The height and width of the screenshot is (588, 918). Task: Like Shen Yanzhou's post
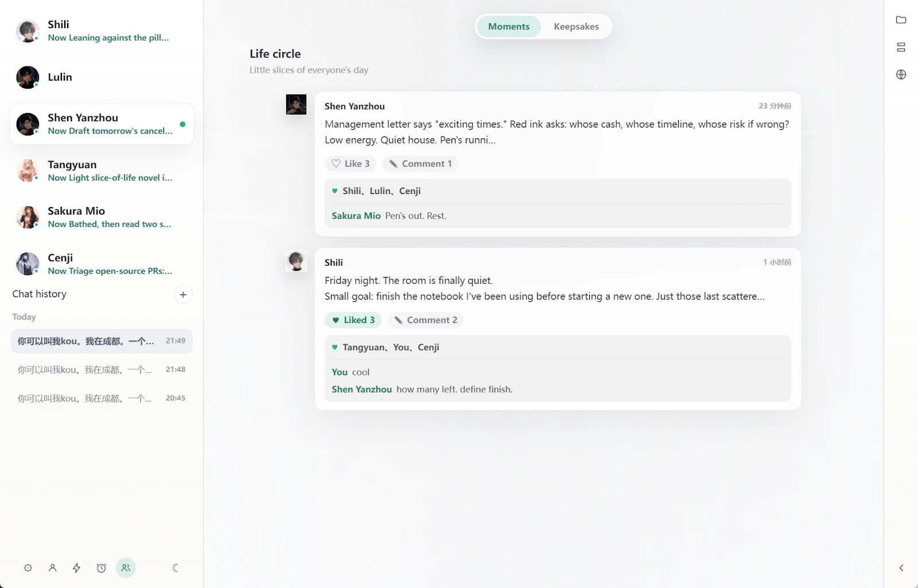351,163
